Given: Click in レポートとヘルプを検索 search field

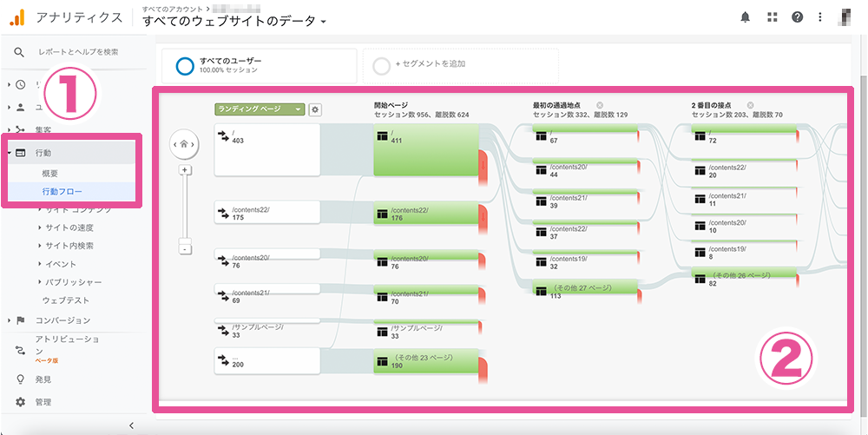Looking at the screenshot, I should pyautogui.click(x=78, y=52).
